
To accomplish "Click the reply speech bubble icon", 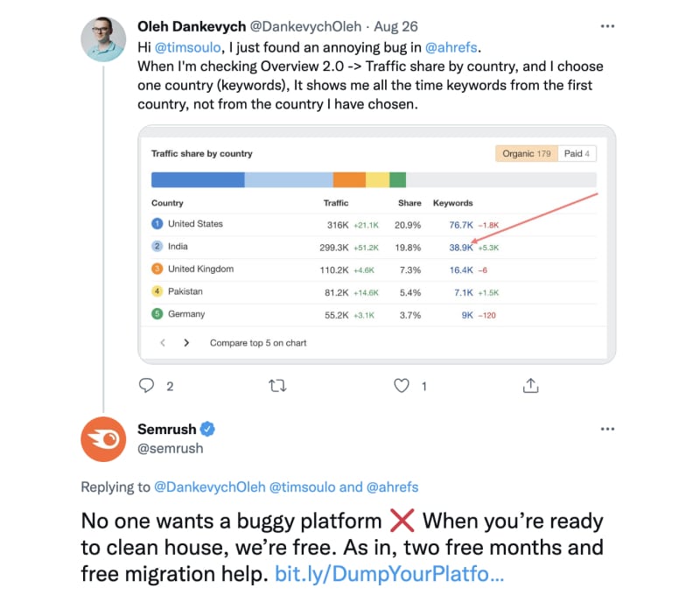I will (x=146, y=386).
